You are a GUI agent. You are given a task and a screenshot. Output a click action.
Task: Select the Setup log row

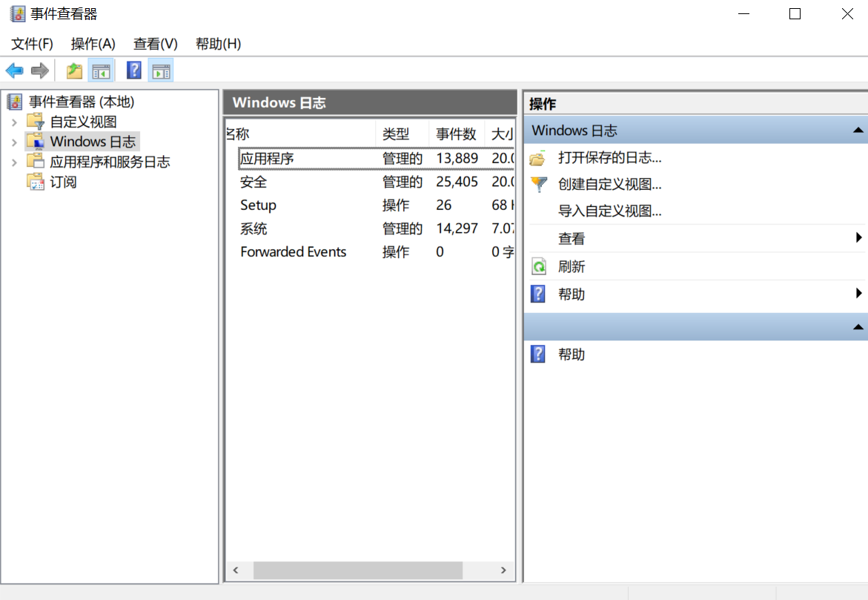pyautogui.click(x=377, y=205)
